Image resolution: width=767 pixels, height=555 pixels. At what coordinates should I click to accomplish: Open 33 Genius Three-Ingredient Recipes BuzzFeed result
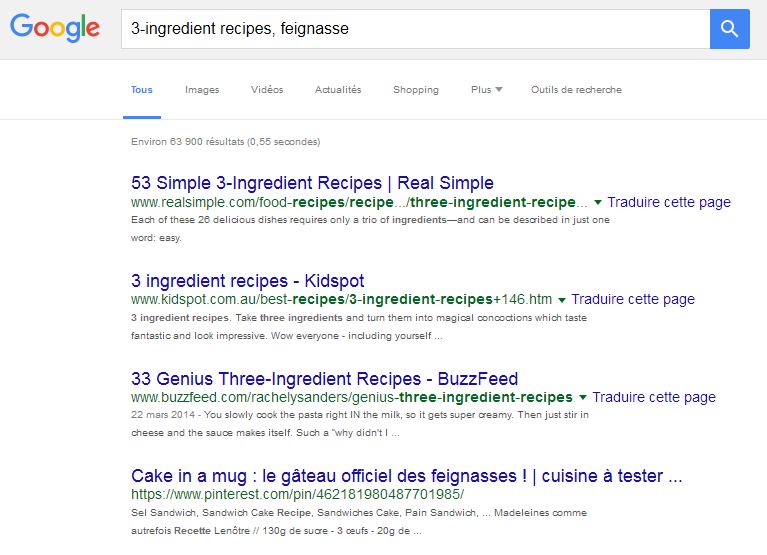coord(324,379)
